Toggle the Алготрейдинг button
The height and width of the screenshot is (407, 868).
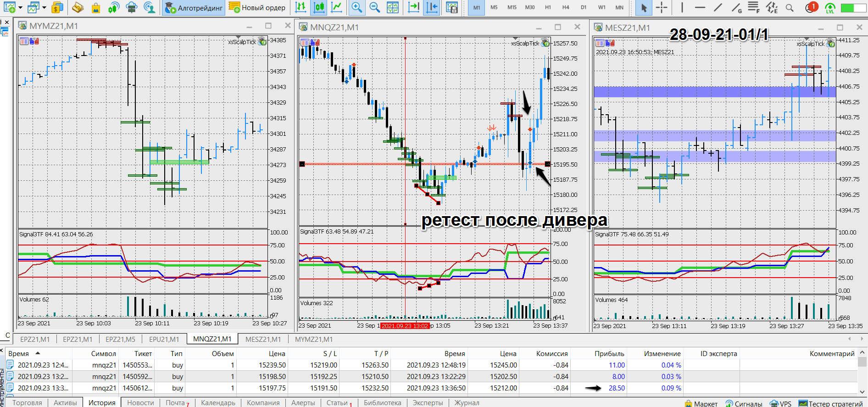click(x=194, y=7)
